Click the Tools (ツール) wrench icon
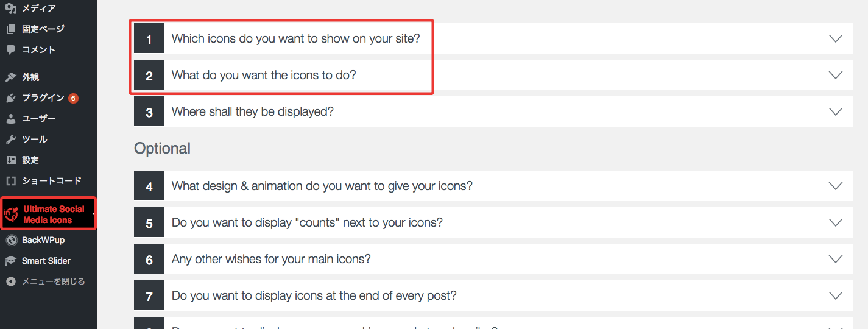The height and width of the screenshot is (329, 868). (x=10, y=140)
